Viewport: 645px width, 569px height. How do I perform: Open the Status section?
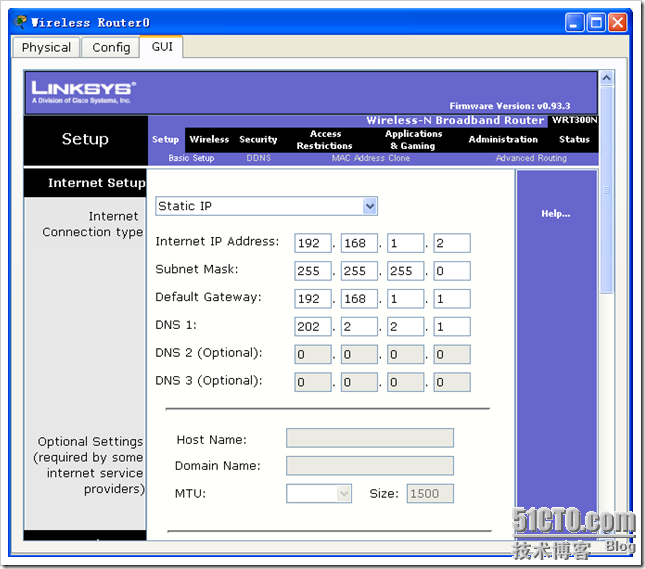click(574, 139)
